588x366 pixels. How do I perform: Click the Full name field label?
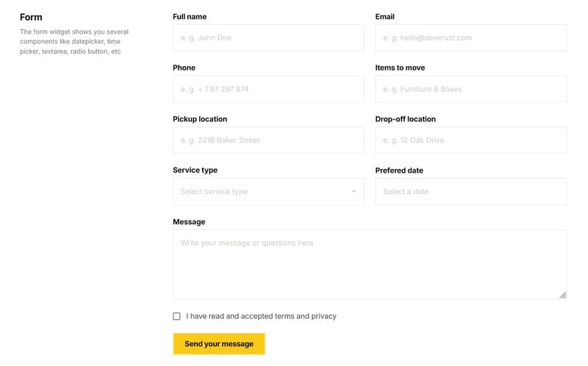click(190, 16)
